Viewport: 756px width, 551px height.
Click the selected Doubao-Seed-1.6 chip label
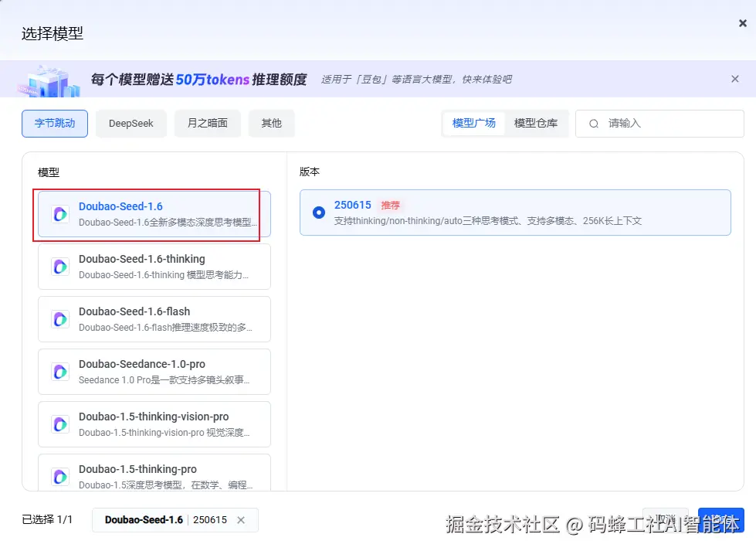[x=144, y=520]
